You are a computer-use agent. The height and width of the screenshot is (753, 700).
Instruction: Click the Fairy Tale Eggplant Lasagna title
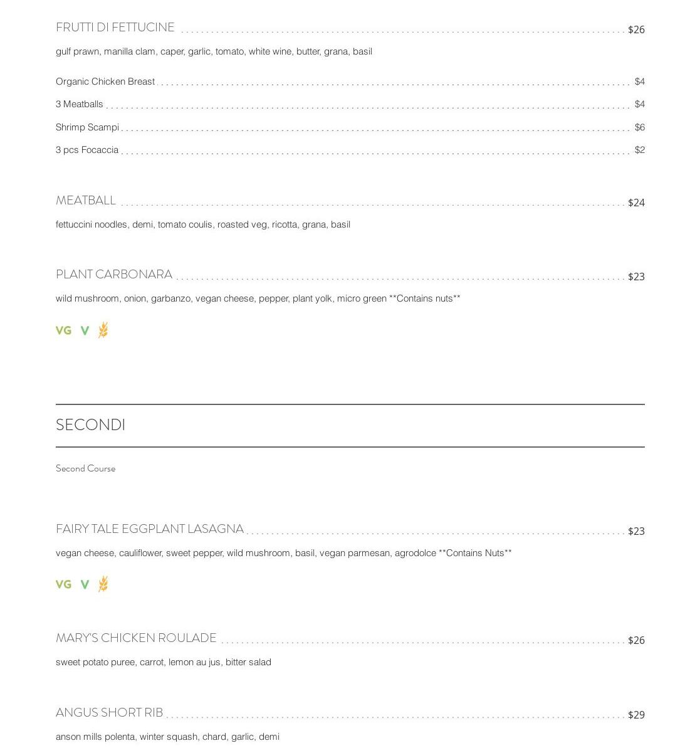coord(150,529)
